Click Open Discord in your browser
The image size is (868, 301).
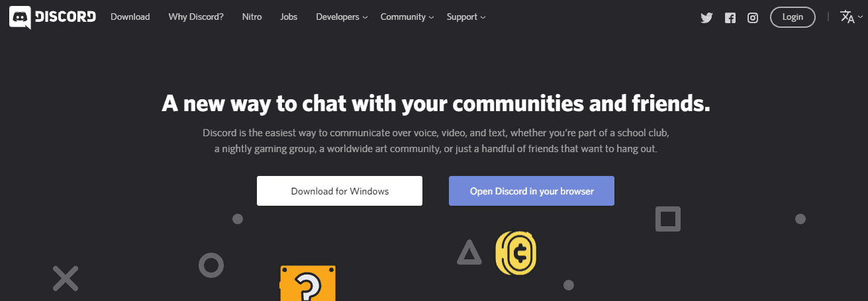[531, 191]
